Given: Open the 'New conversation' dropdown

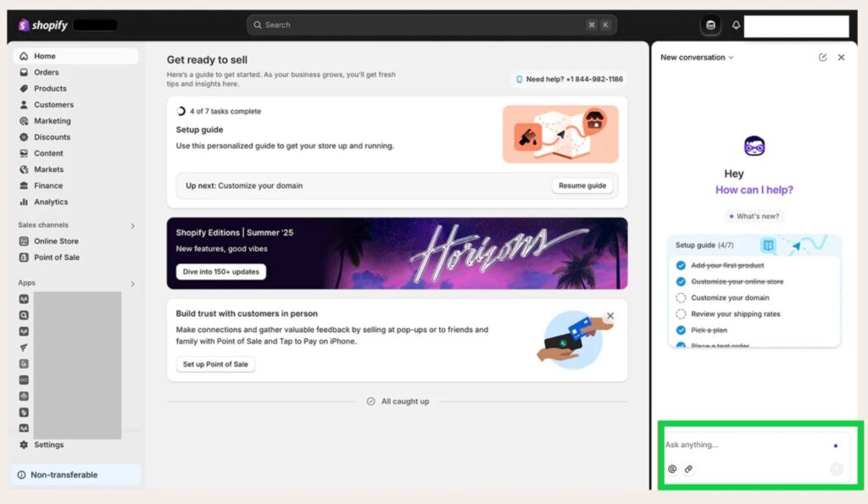Looking at the screenshot, I should 697,58.
